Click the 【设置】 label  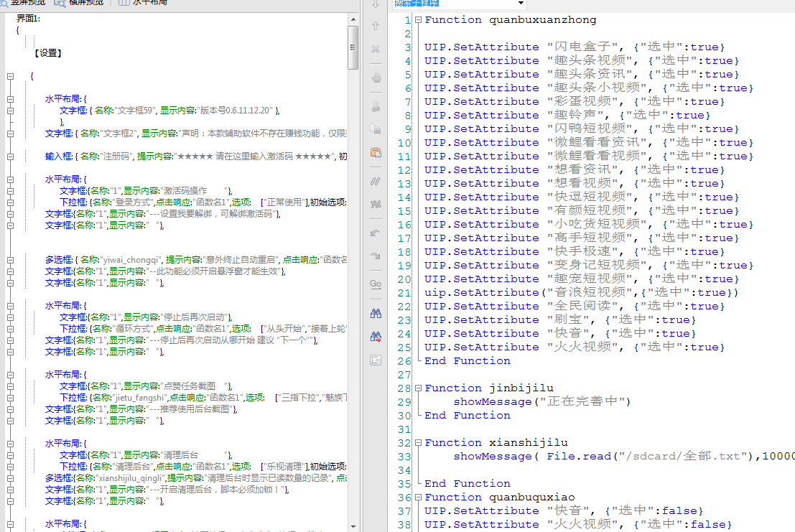(48, 53)
